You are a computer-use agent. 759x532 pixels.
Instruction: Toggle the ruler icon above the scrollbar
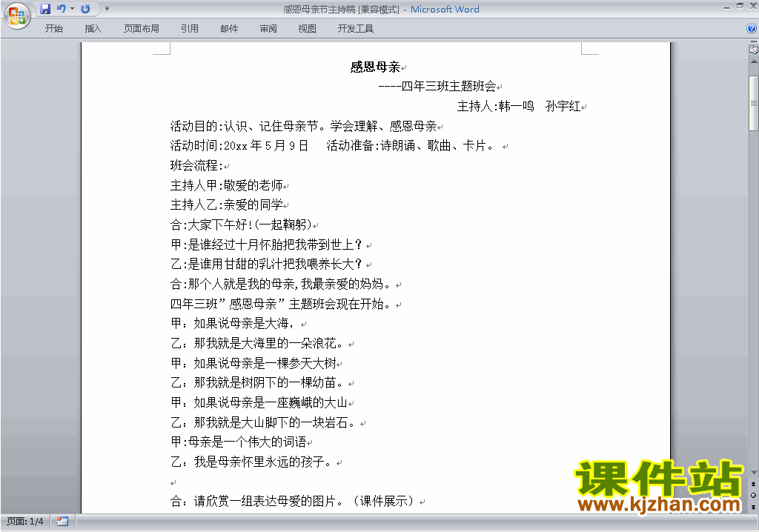tap(754, 49)
